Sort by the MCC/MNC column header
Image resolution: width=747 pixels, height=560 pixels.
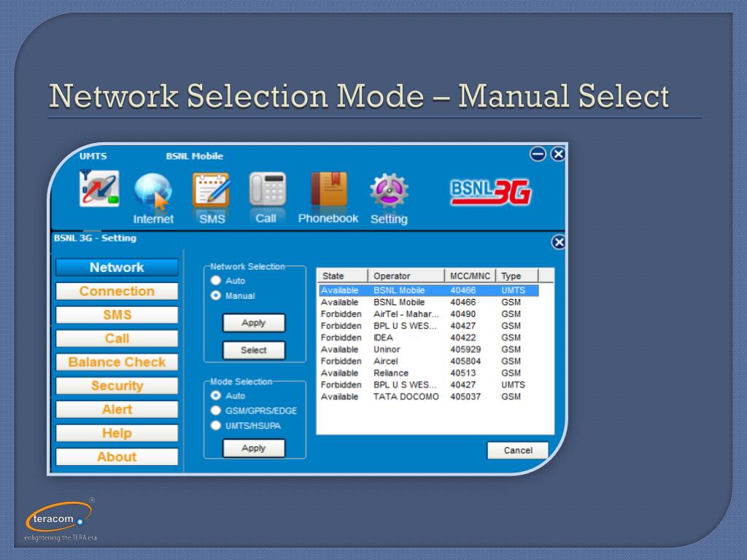pyautogui.click(x=470, y=276)
